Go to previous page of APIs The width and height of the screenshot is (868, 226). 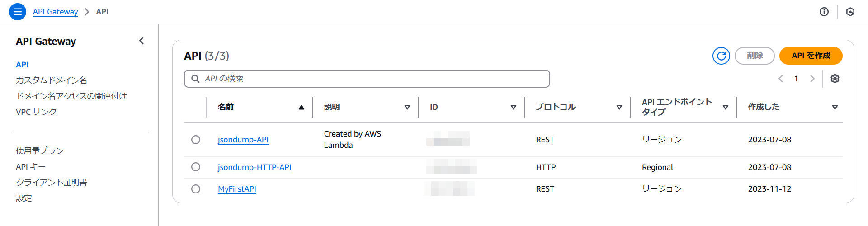pos(781,79)
